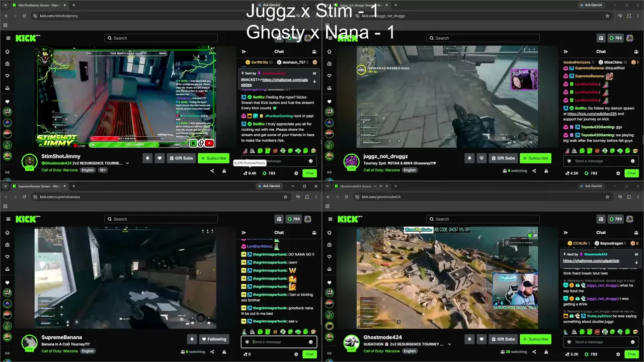Open a new tab in StimShotJimmy browser window
Image resolution: width=644 pixels, height=362 pixels.
tap(73, 5)
